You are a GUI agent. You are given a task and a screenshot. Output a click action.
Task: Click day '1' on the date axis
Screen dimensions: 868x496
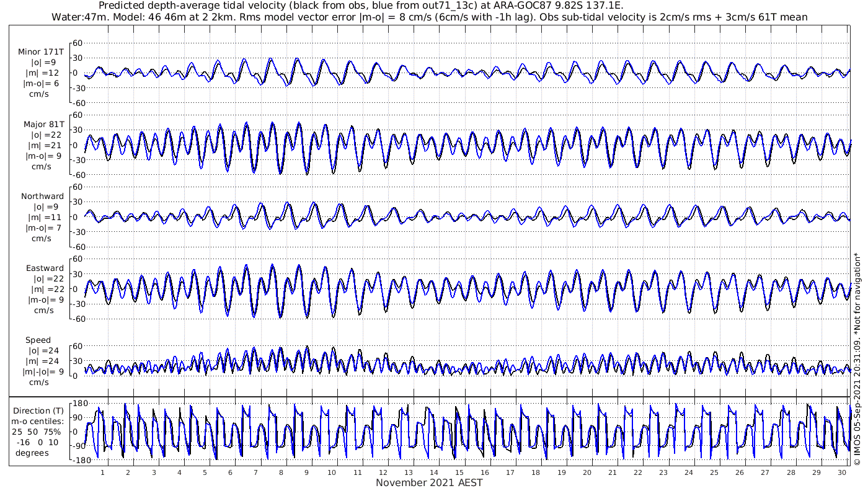[102, 472]
